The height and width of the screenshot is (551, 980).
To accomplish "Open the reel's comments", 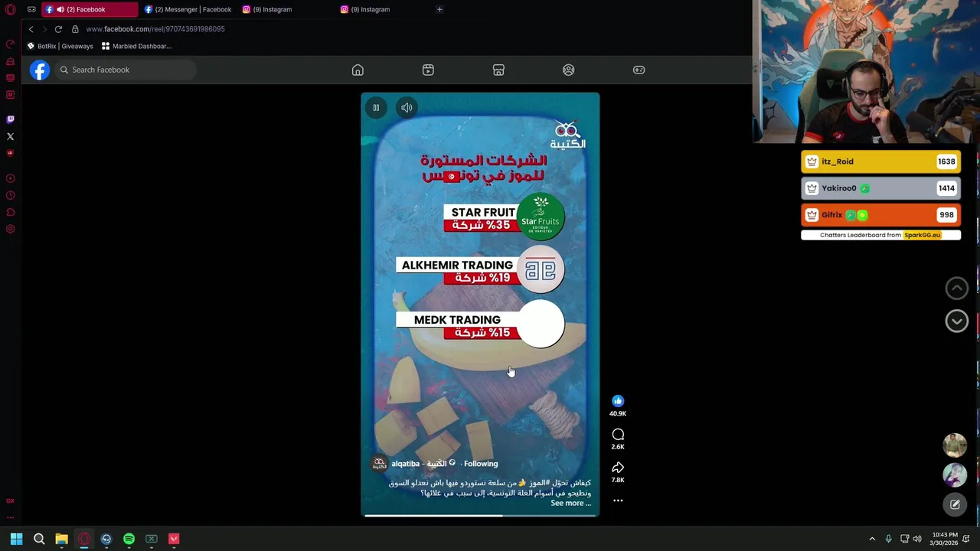I will tap(618, 435).
